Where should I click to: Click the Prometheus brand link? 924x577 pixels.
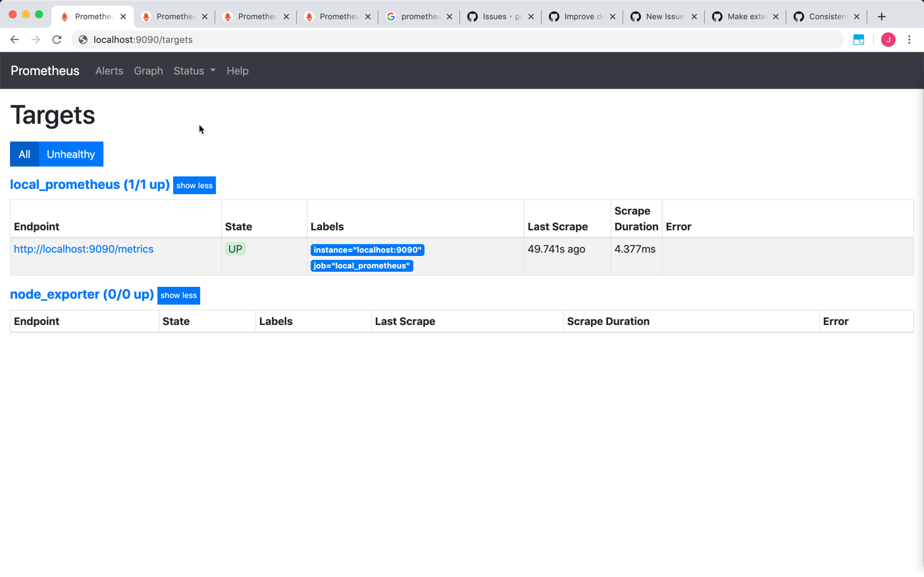point(45,71)
